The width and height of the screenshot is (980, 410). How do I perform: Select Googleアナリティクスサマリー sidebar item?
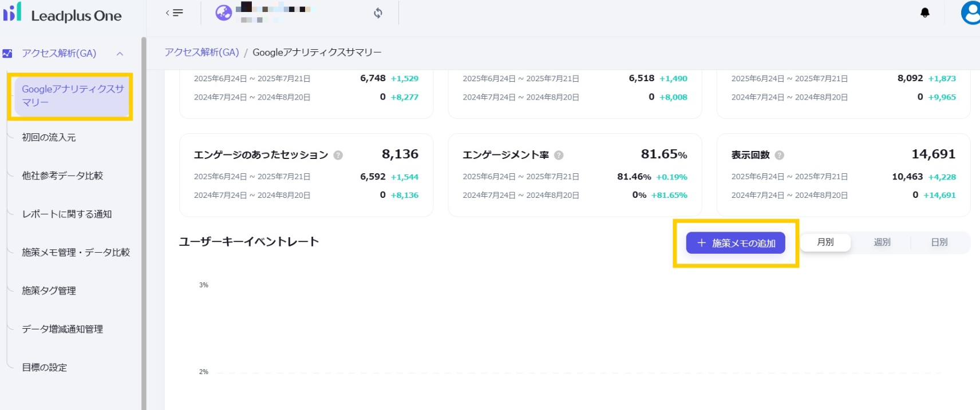(72, 95)
